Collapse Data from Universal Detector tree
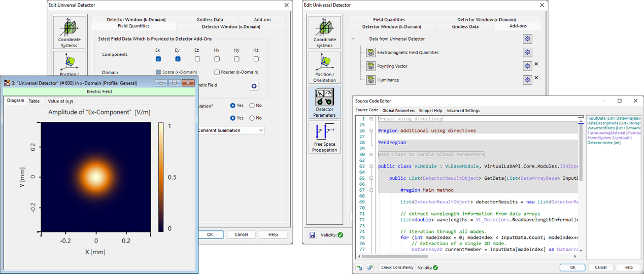Viewport: 644px width, 274px height. (x=352, y=39)
